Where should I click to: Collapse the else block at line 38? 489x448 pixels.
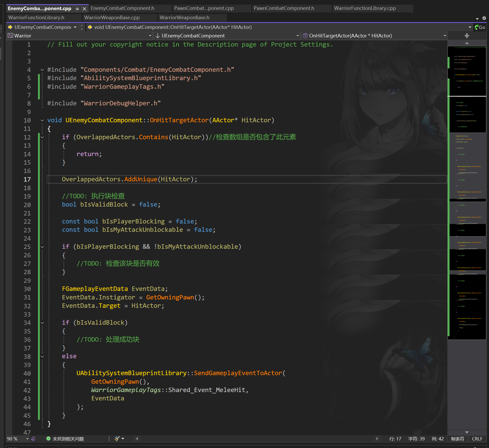(42, 356)
